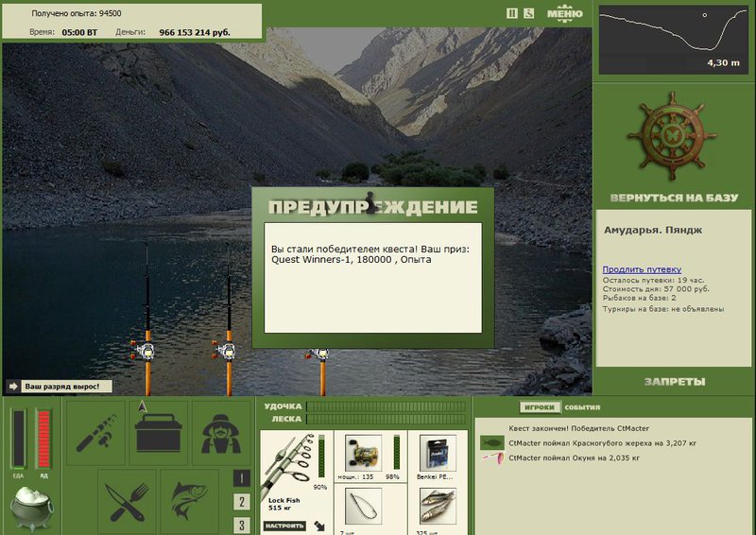Click 'CtMacter поймал Окуня на 2,035 кг'
Image resolution: width=756 pixels, height=535 pixels.
574,457
